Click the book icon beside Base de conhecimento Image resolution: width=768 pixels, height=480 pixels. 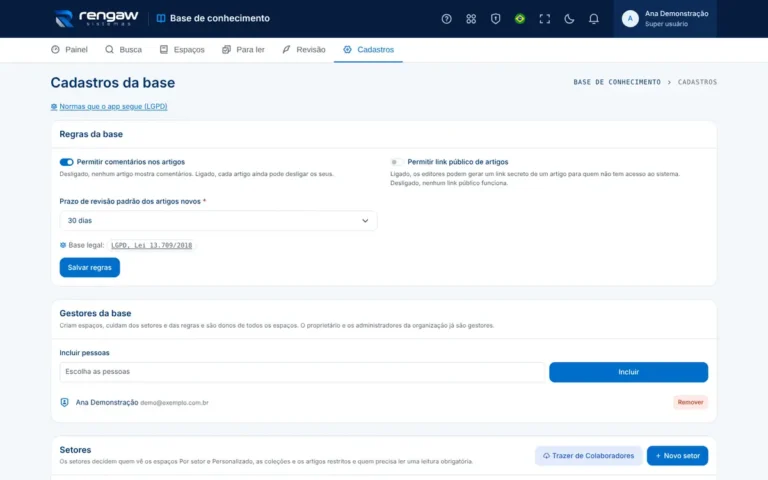(161, 18)
